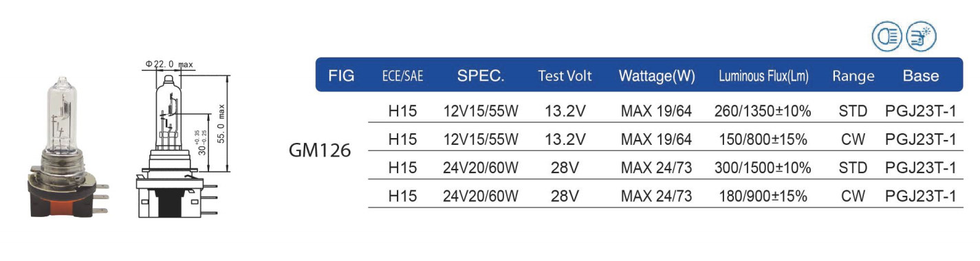Select the Wattage(W) column header
980x261 pixels.
pos(657,76)
